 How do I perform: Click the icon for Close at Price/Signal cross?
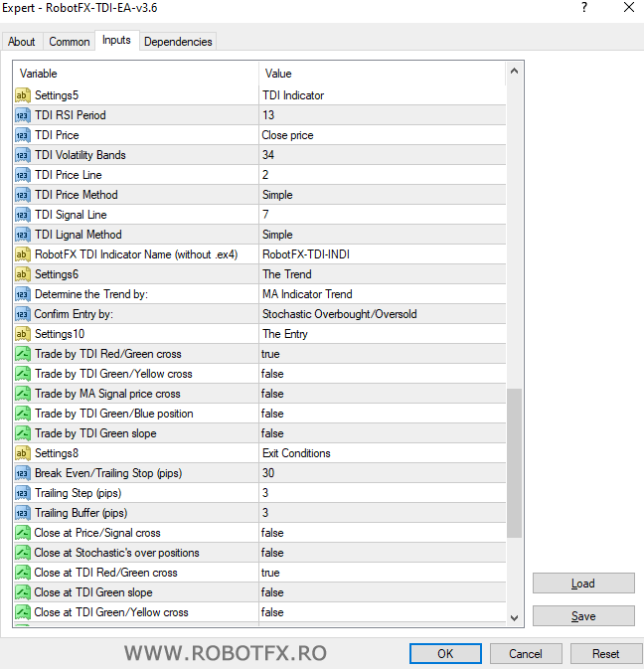23,534
